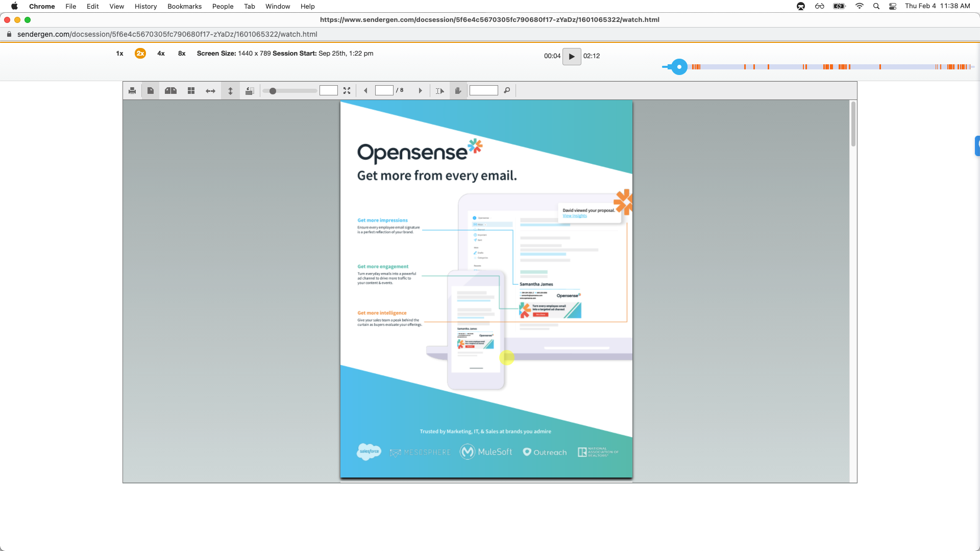
Task: Fit document to height
Action: click(x=230, y=91)
